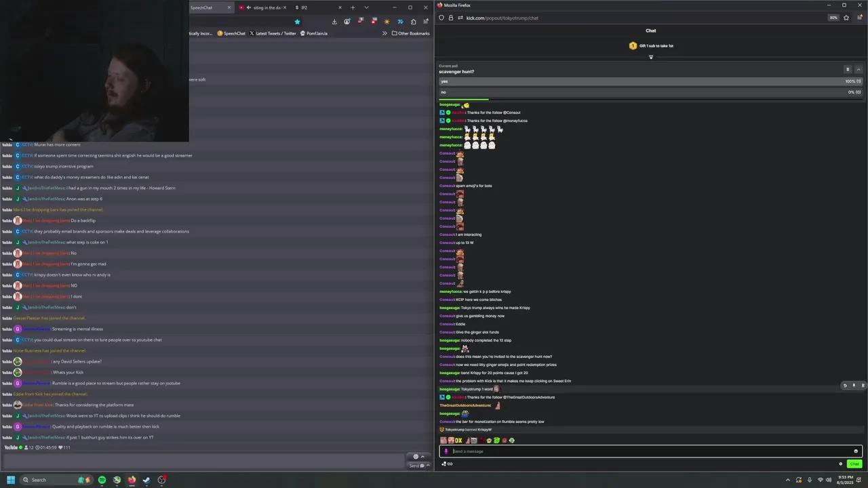Click TheGreatOutdoorsAdventure username in Kick chat
The height and width of the screenshot is (488, 868).
tap(465, 405)
